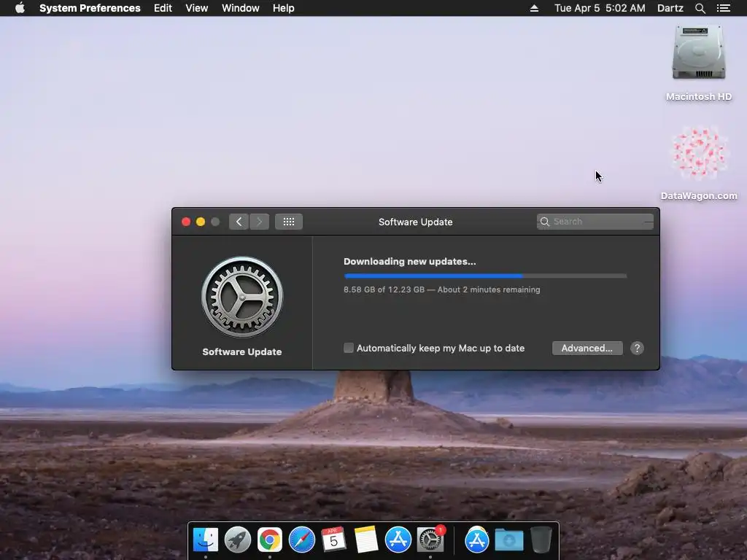The height and width of the screenshot is (560, 747).
Task: Go forward with the right chevron button
Action: [259, 222]
